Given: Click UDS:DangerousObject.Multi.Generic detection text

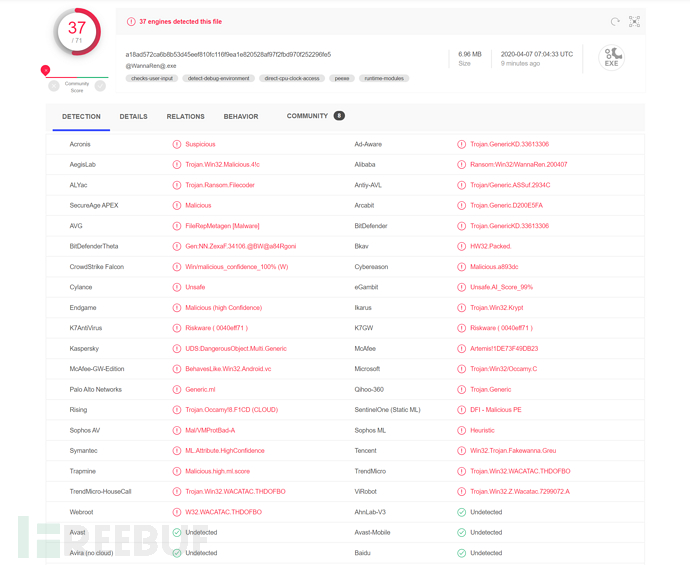Looking at the screenshot, I should click(236, 349).
